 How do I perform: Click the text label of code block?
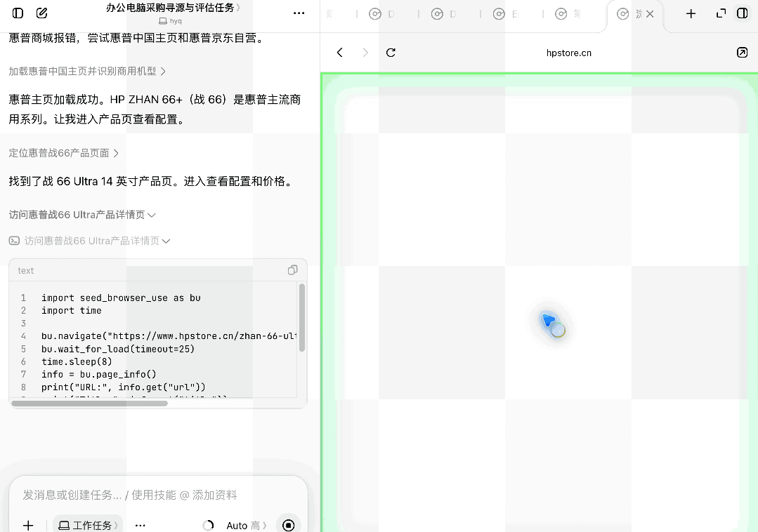click(x=25, y=271)
